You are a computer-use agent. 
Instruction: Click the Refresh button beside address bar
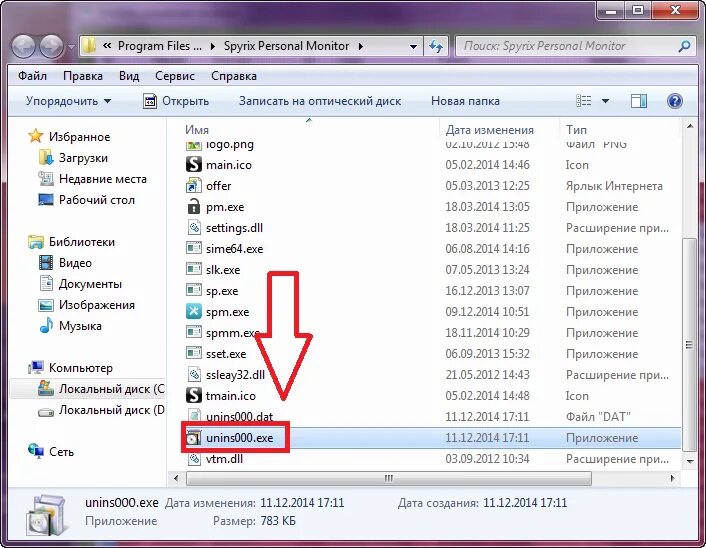(435, 46)
